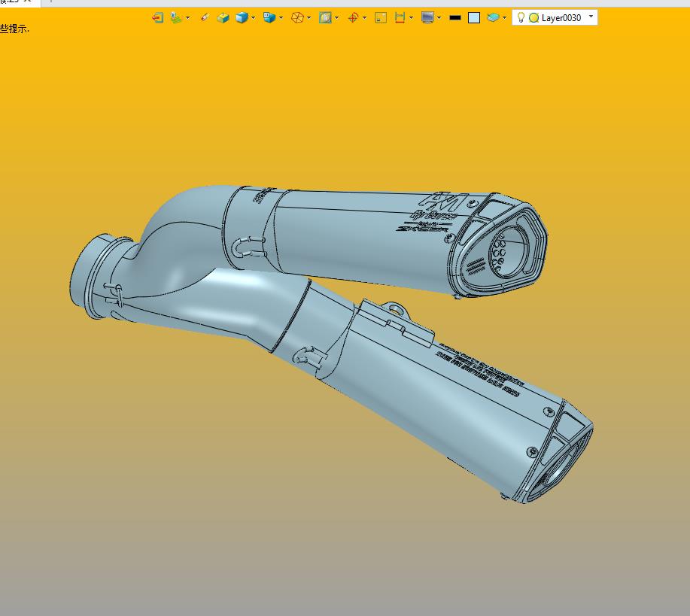Click the exit/return red arrow icon
690x616 pixels.
pos(157,17)
